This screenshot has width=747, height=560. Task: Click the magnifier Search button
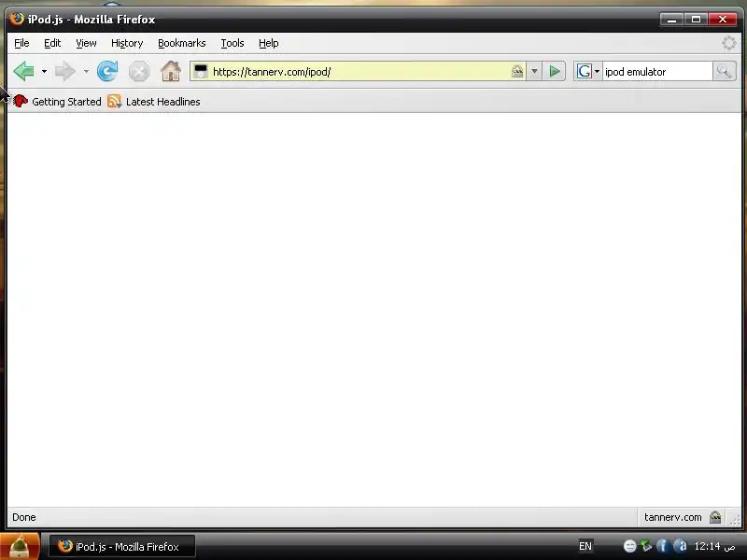pyautogui.click(x=725, y=72)
